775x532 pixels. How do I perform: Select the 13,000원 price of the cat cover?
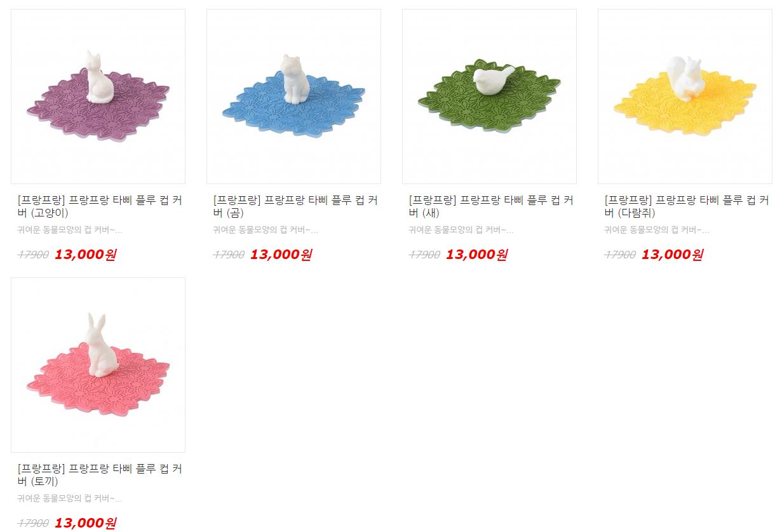[85, 255]
